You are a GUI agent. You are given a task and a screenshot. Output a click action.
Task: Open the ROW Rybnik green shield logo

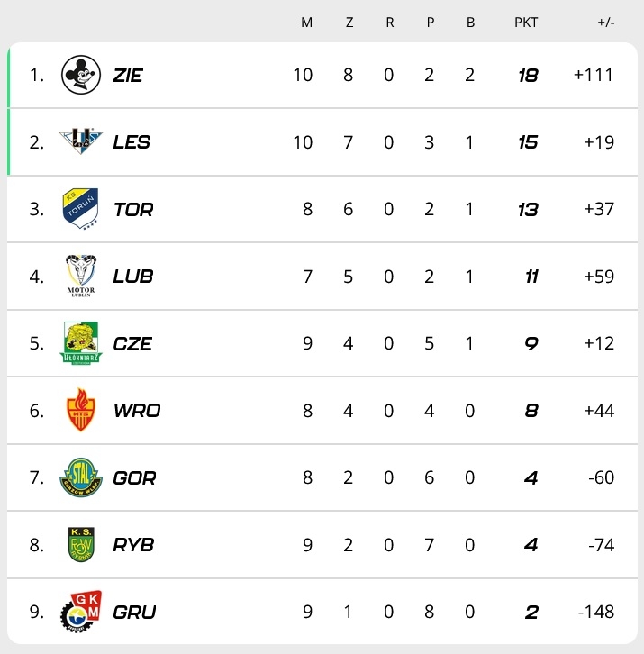click(80, 544)
